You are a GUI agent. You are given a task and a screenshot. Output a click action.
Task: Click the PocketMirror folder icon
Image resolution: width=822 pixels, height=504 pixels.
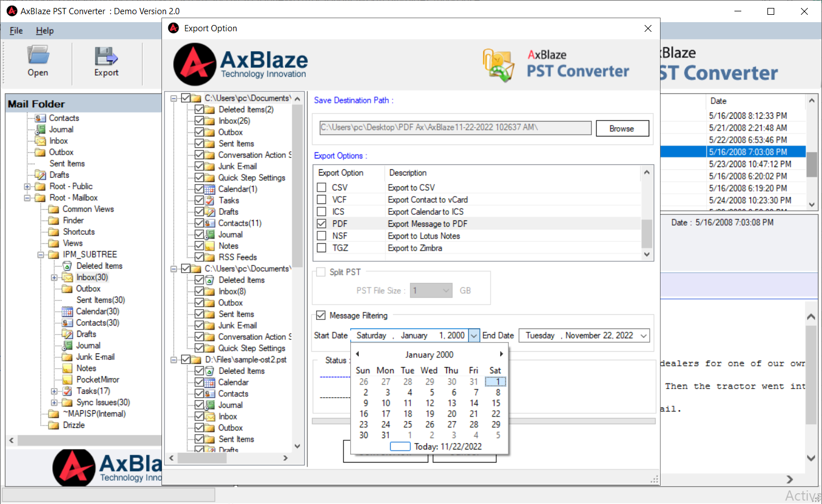point(67,380)
